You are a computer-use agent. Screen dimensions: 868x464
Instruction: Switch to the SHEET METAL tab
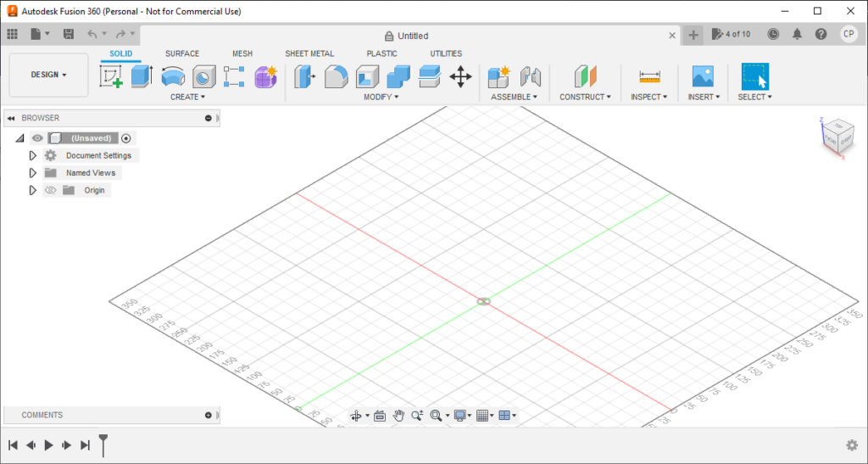click(309, 53)
